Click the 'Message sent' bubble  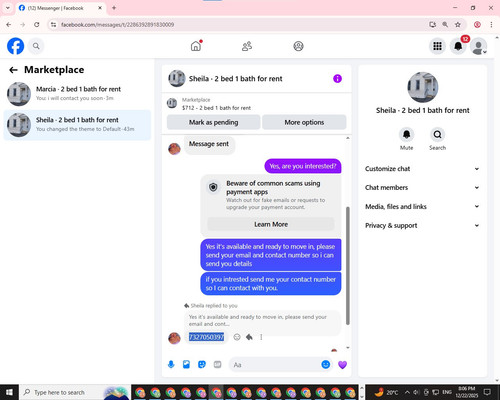click(x=209, y=144)
